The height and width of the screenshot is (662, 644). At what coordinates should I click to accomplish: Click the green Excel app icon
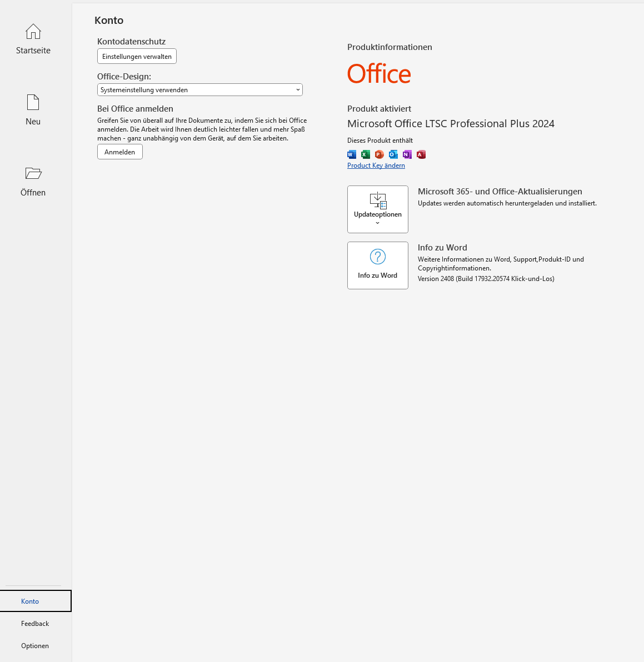click(366, 154)
